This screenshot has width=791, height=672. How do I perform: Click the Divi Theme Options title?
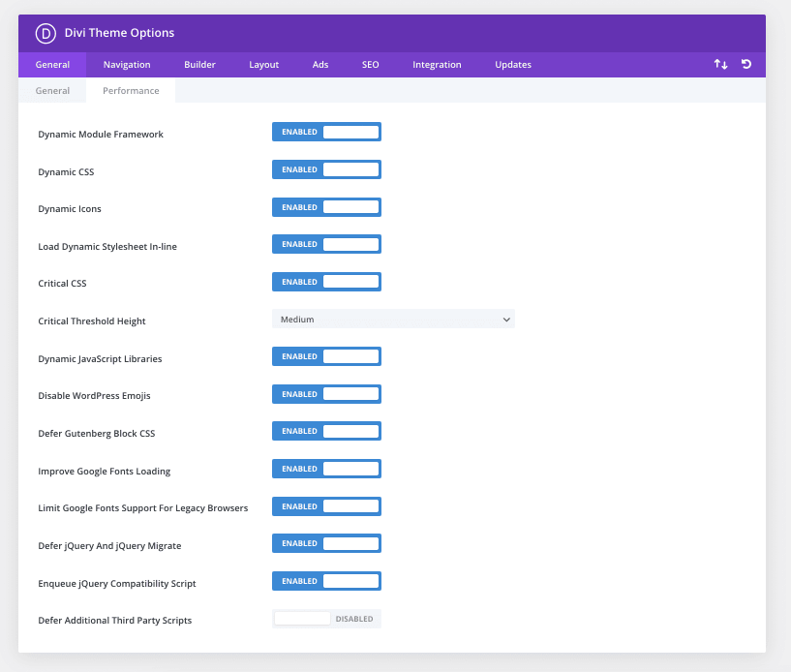119,33
